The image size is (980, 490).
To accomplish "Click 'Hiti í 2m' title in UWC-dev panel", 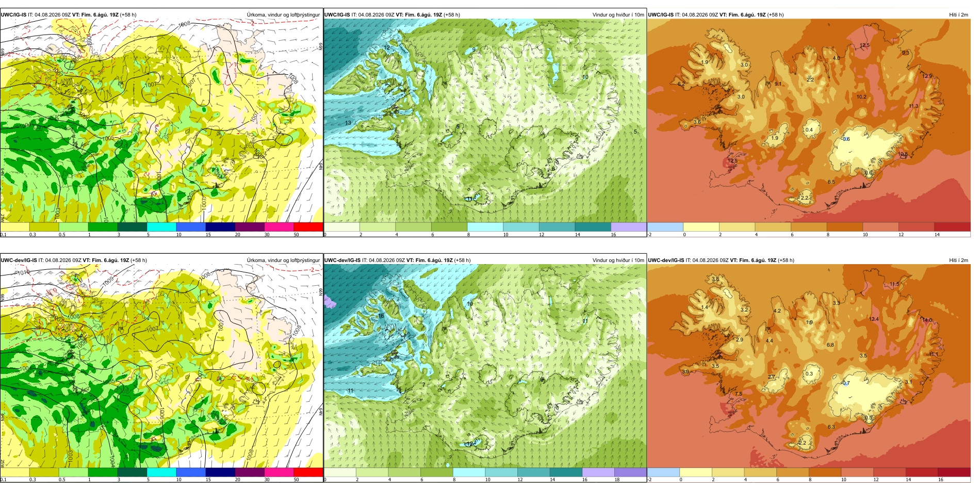I will click(x=958, y=260).
